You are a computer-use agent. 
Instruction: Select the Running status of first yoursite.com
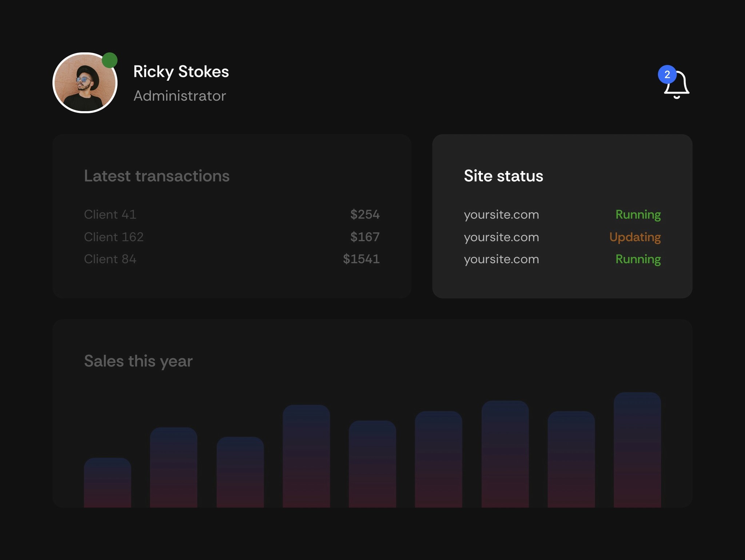[x=638, y=215]
